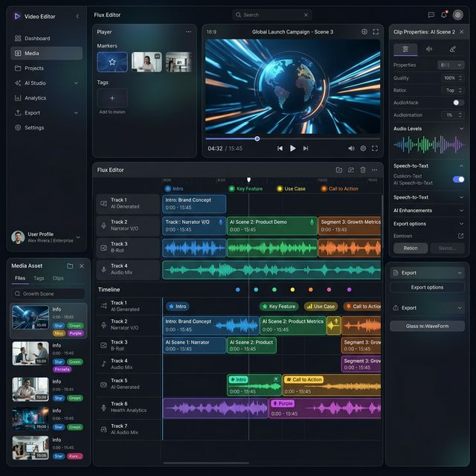Toggle the AI Speech-to-Text switch
Screen dimensions: 476x476
coord(458,179)
